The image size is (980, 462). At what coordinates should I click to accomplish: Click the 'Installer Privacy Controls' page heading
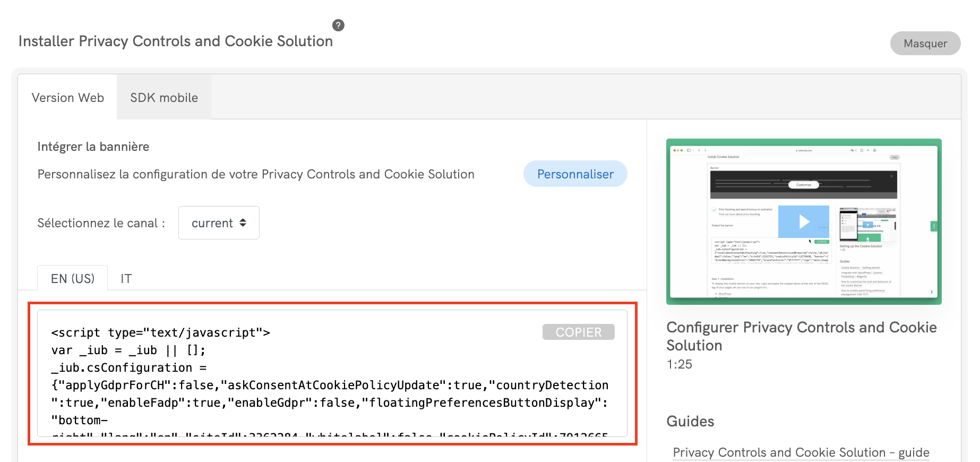175,41
